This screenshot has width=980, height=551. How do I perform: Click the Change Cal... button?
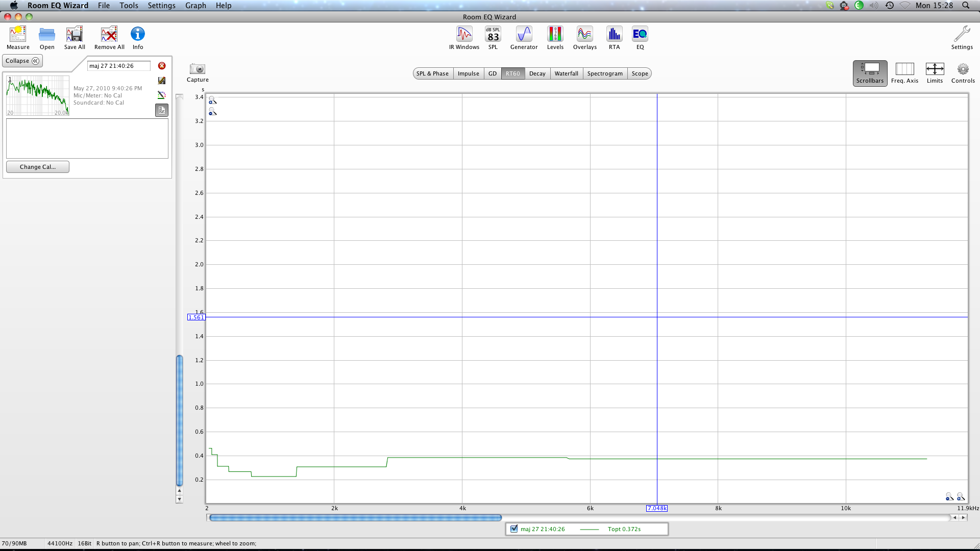38,167
